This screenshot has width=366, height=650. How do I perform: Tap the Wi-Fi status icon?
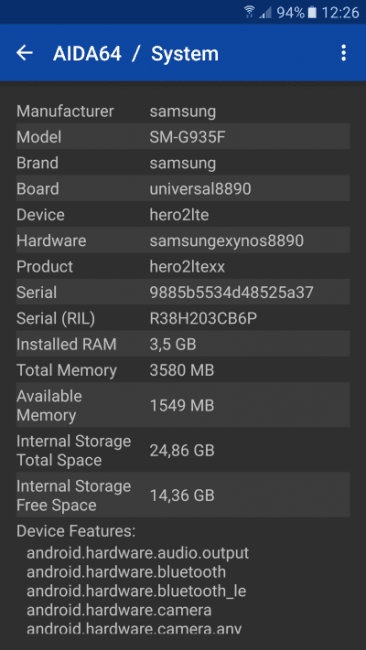(249, 12)
